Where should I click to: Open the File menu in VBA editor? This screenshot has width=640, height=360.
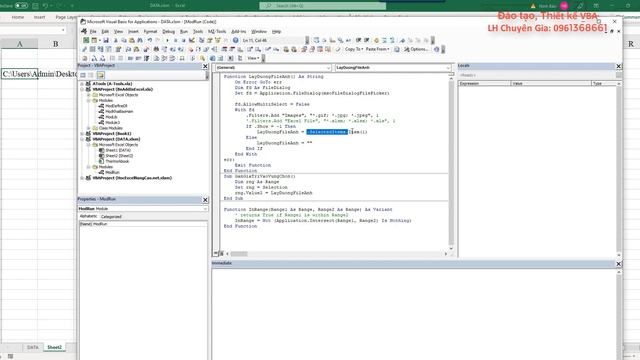[93, 31]
